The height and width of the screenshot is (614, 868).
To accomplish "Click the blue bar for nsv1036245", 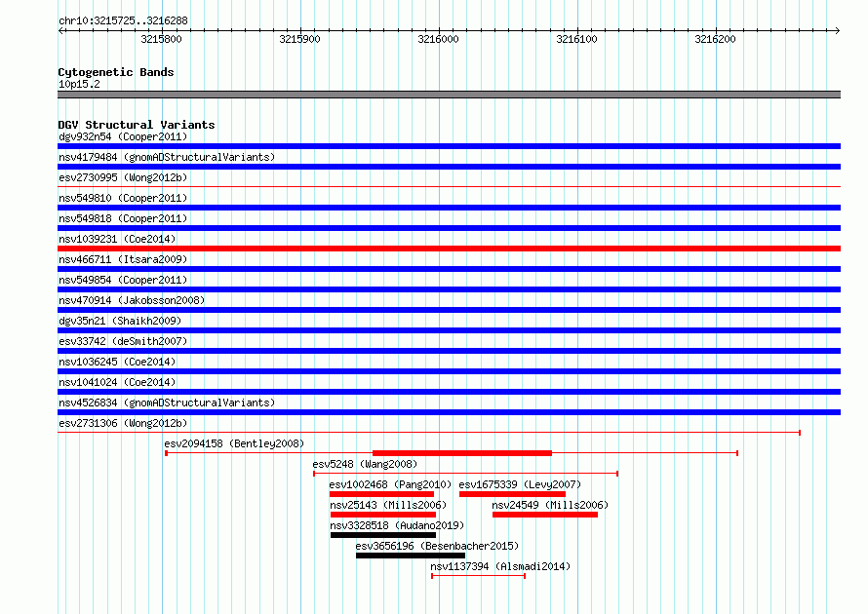I will pos(449,371).
